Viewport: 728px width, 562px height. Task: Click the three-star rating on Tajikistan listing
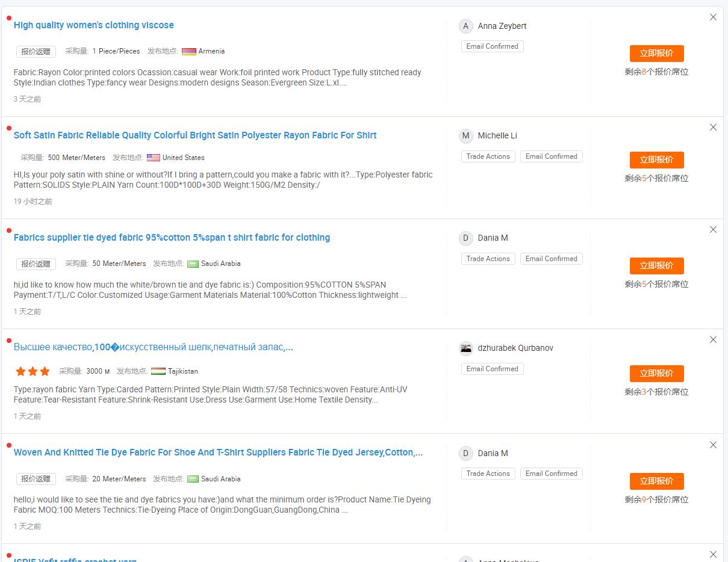33,371
